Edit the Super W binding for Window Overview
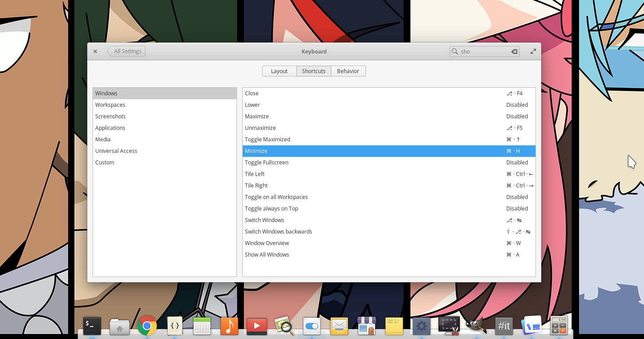The image size is (644, 339). point(513,243)
